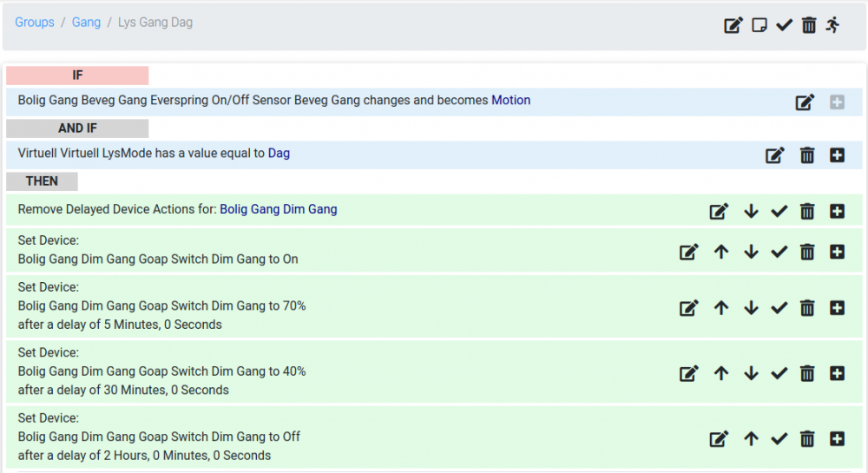Screen dimensions: 868x473
Task: Edit the rule name with header pencil icon
Action: click(x=733, y=25)
